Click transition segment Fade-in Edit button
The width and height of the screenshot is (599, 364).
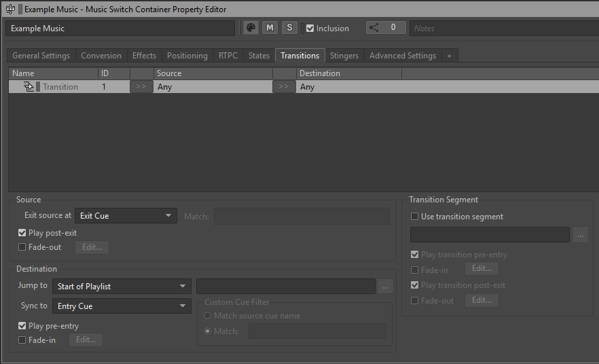(x=482, y=269)
